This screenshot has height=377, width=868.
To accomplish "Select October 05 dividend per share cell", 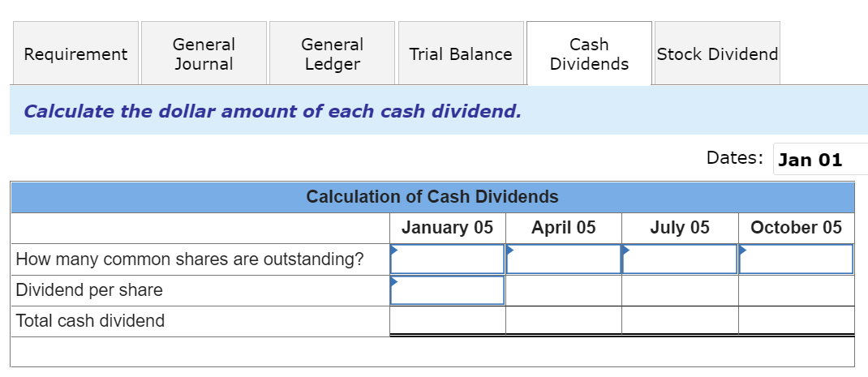I will click(796, 290).
